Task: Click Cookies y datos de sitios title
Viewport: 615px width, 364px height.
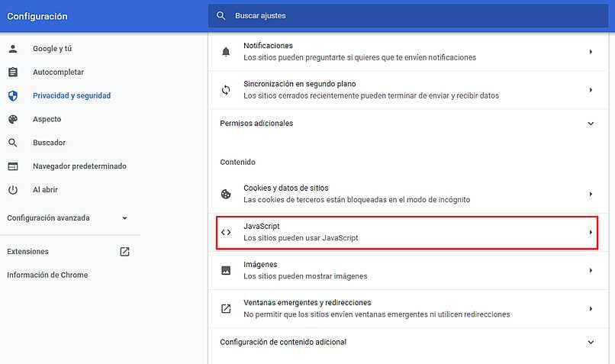Action: [286, 188]
